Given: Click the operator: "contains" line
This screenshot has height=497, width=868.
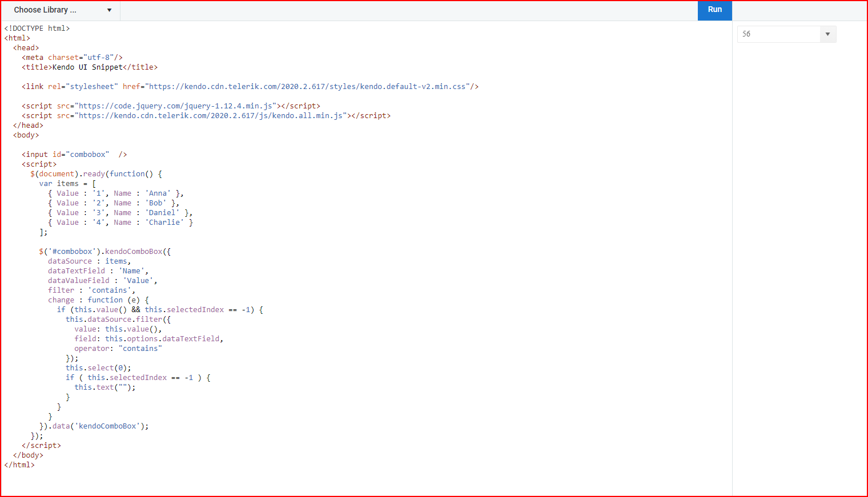Looking at the screenshot, I should (118, 349).
